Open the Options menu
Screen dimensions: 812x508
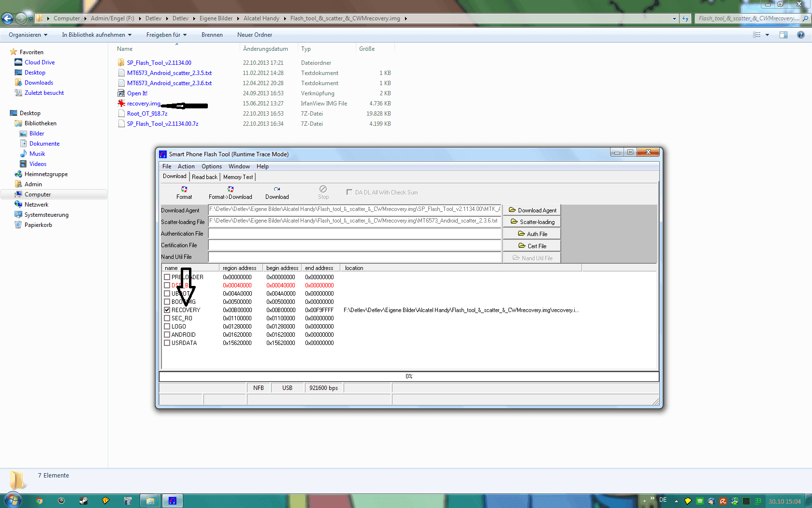click(x=212, y=166)
